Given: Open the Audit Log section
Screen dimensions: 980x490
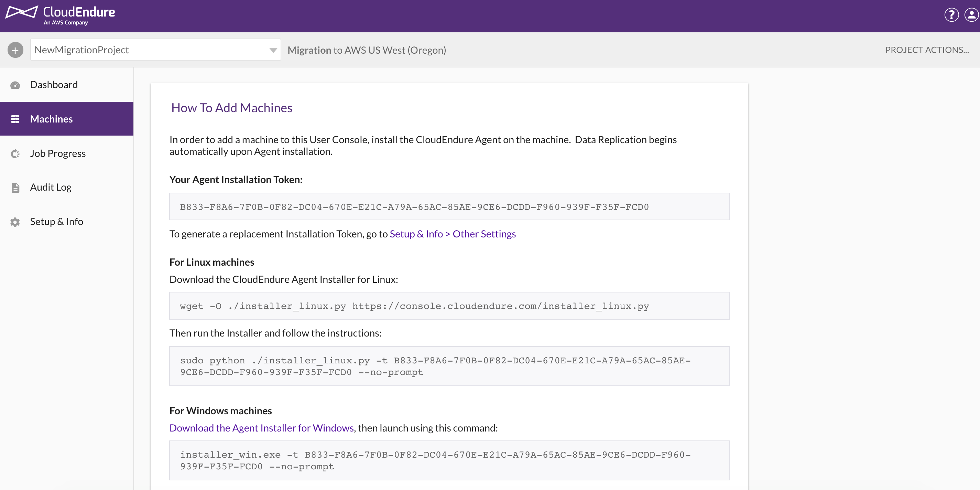Looking at the screenshot, I should [51, 187].
